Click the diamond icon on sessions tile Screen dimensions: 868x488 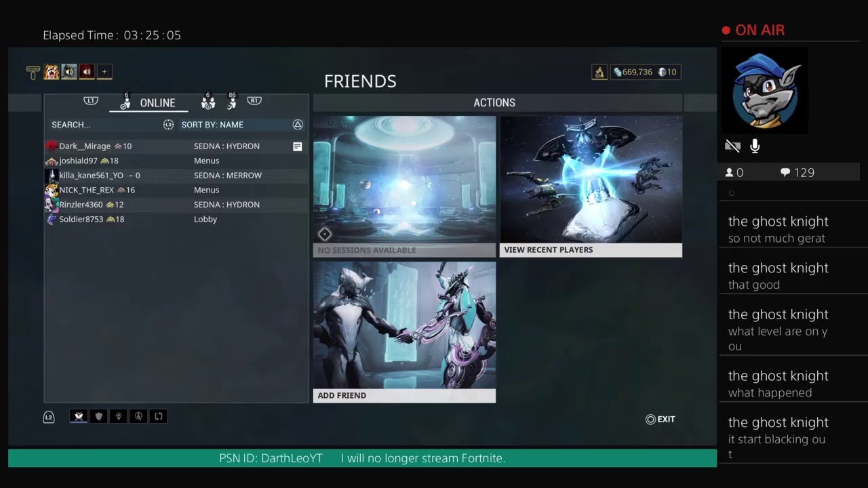[325, 234]
